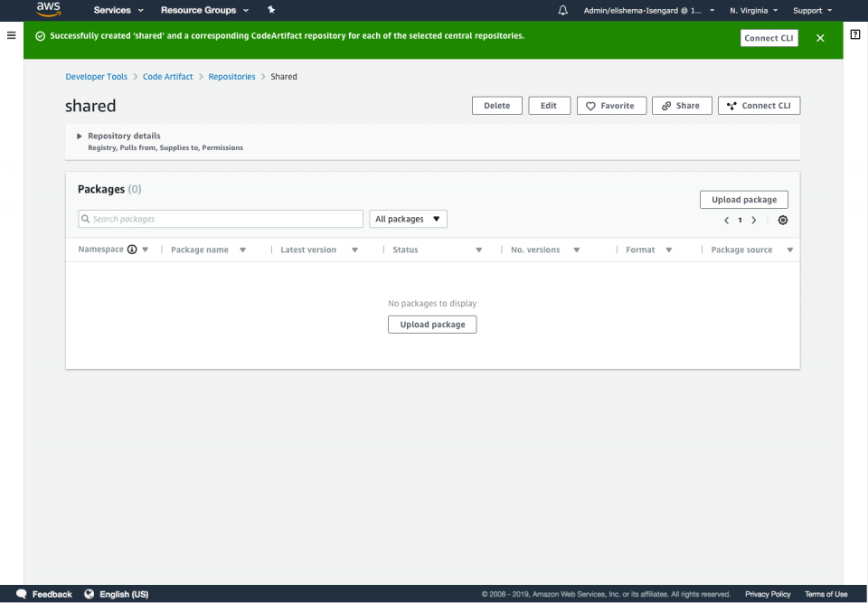The image size is (868, 603).
Task: Click the Package source header text
Action: point(741,250)
